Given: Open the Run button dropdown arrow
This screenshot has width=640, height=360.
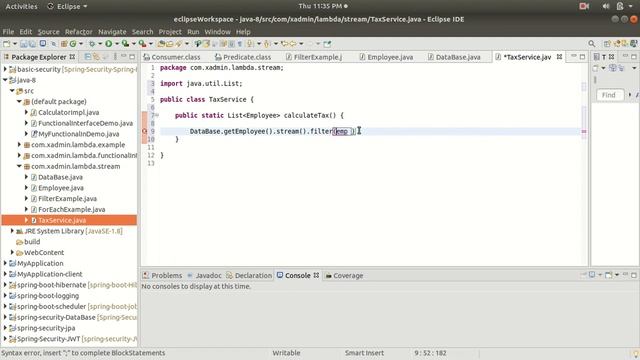Looking at the screenshot, I should [x=117, y=44].
